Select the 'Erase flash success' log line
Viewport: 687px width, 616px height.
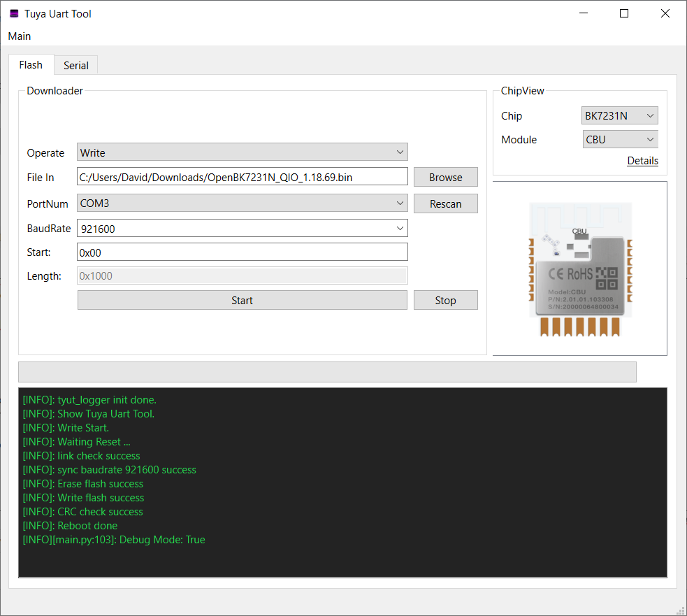pos(82,484)
